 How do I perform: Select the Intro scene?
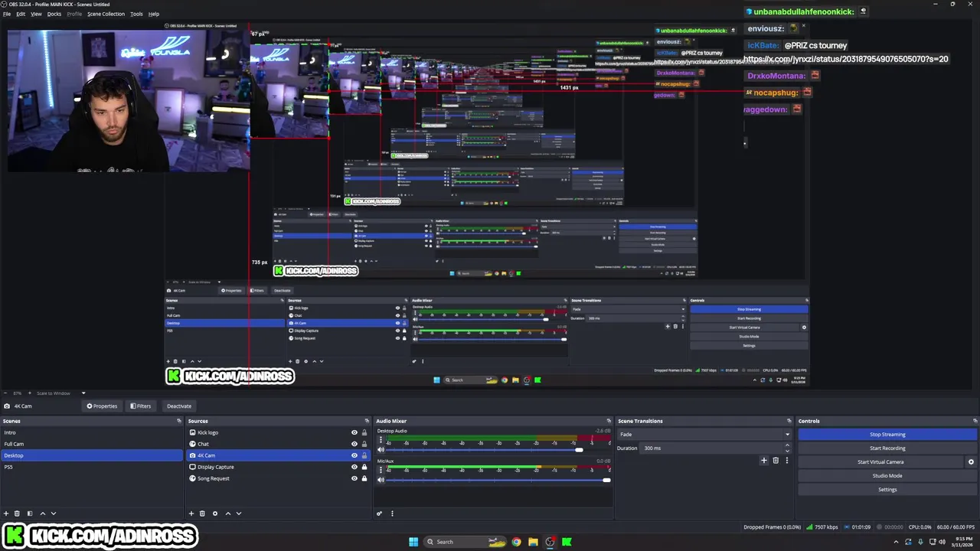coord(92,432)
